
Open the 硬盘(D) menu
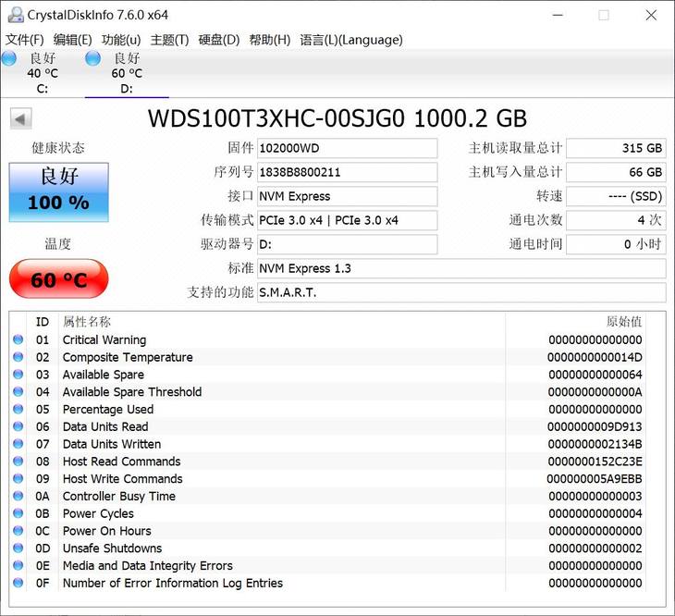(x=219, y=40)
